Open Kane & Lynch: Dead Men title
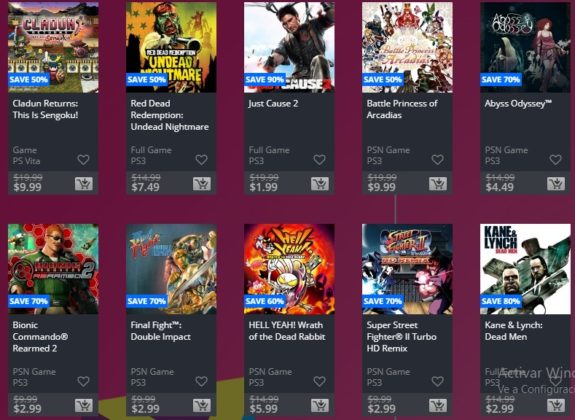This screenshot has height=420, width=575. 513,331
